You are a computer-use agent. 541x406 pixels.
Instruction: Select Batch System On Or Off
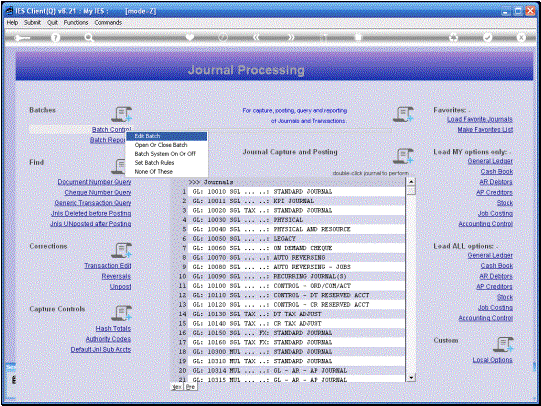[167, 154]
